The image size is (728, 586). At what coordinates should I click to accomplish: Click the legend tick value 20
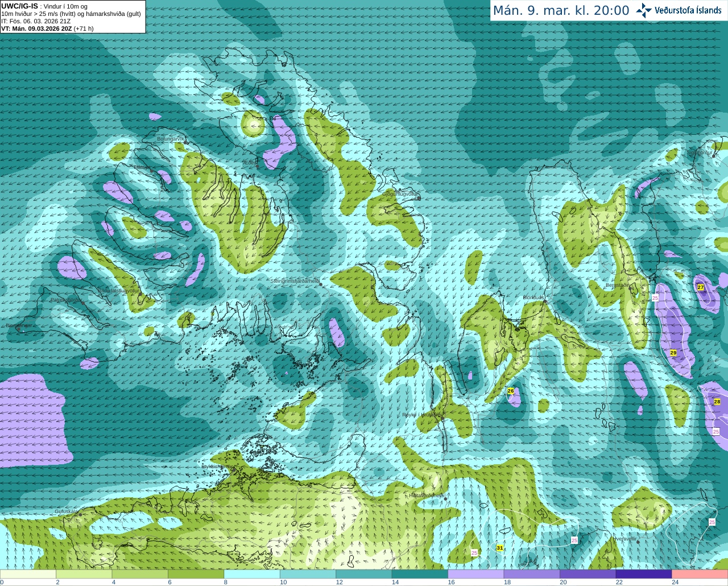(x=563, y=582)
